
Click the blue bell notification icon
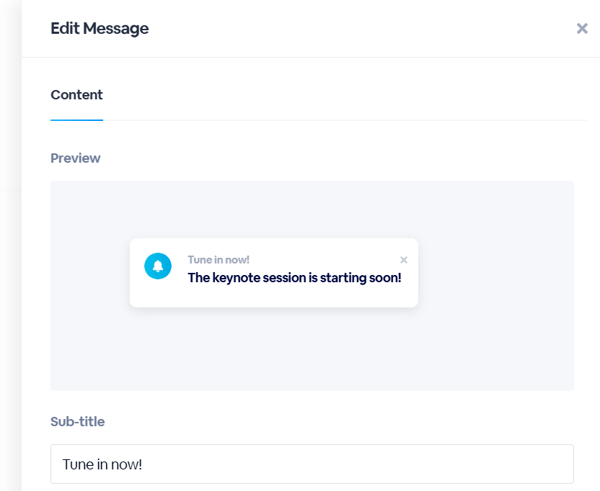pos(158,266)
